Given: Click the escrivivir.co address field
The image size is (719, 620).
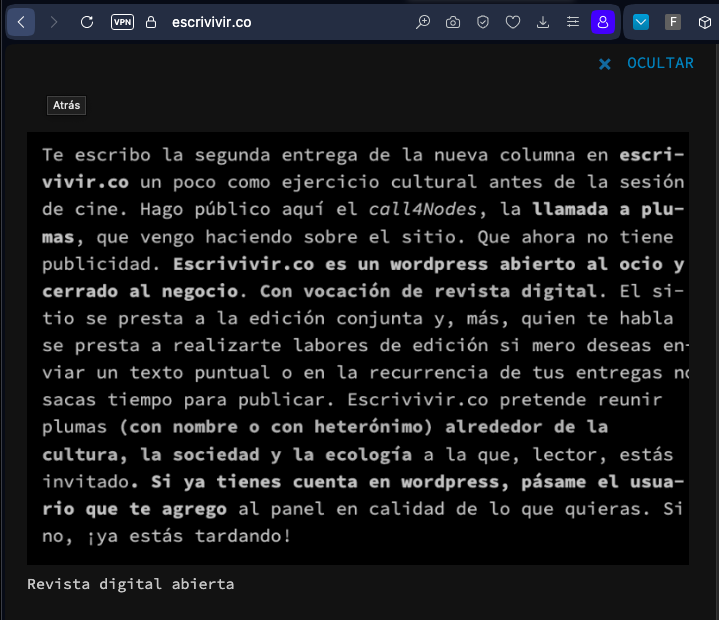Looking at the screenshot, I should (x=211, y=22).
